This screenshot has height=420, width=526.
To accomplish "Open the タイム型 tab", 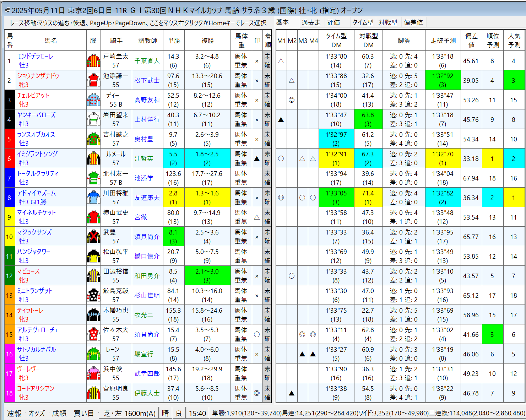I will [x=363, y=22].
